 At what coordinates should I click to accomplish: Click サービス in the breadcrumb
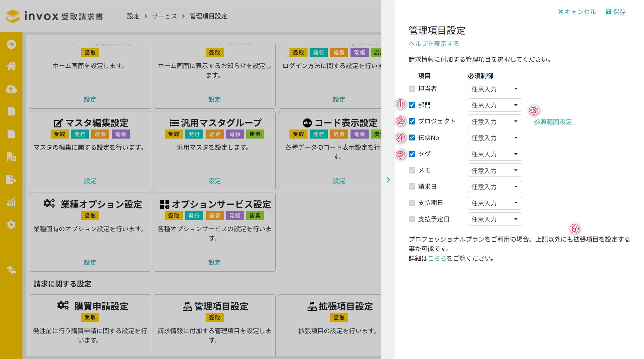(164, 16)
